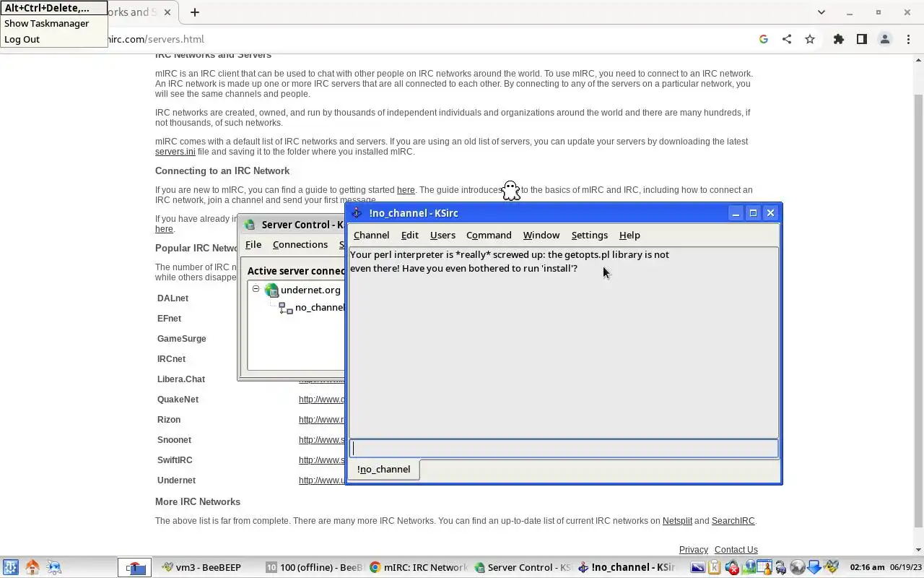
Task: Open the TDE K menu launcher
Action: pyautogui.click(x=10, y=567)
